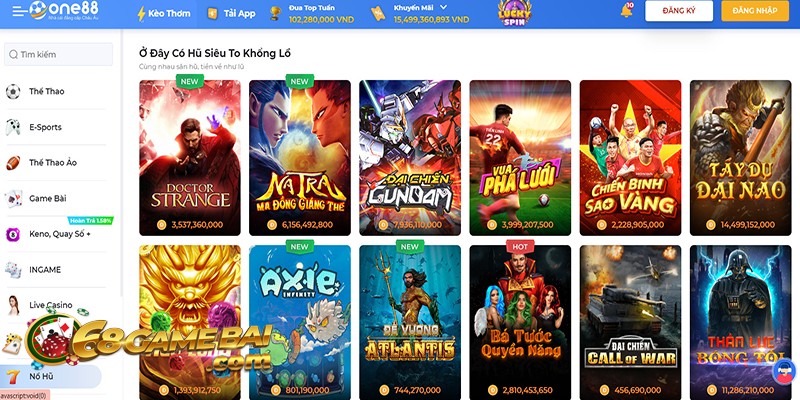
Task: Click the notification bell icon
Action: pyautogui.click(x=626, y=11)
